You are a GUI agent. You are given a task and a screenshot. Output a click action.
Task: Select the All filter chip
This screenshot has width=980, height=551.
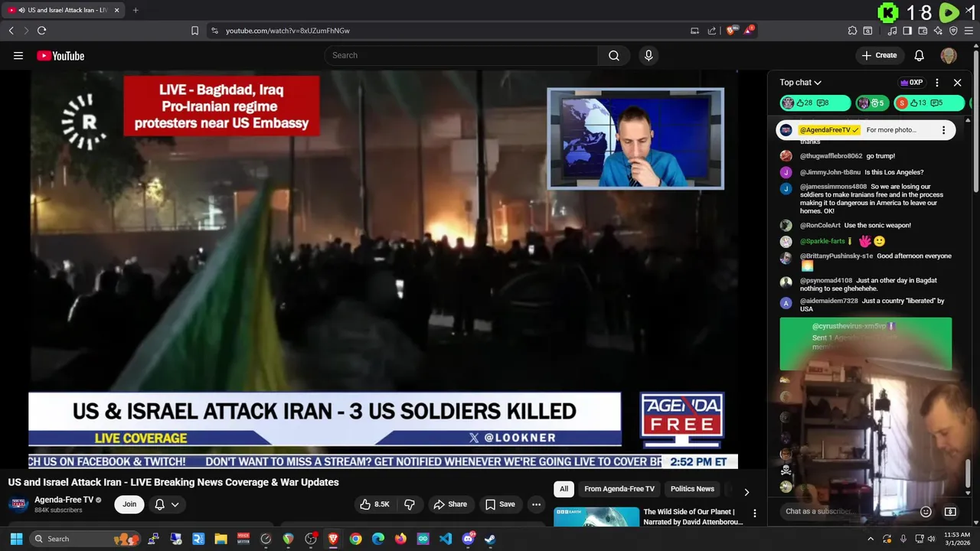pos(563,489)
